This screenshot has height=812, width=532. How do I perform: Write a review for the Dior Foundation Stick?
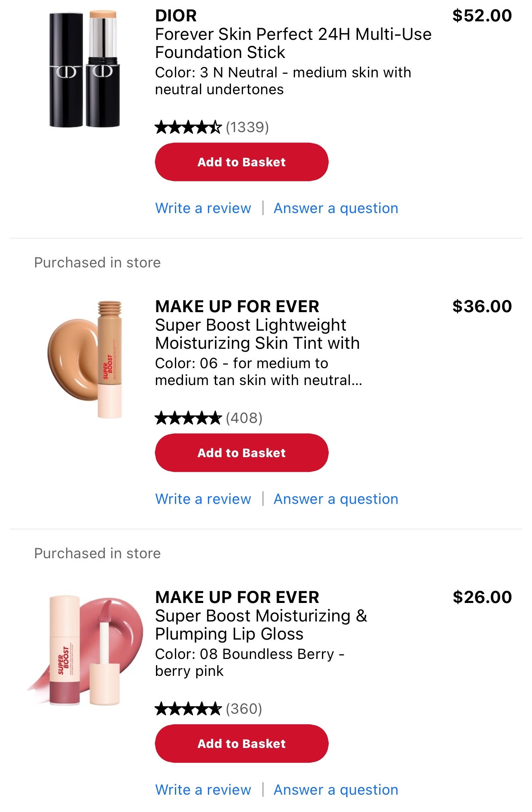[203, 208]
